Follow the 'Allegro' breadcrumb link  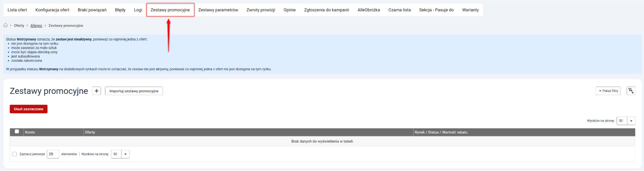36,25
